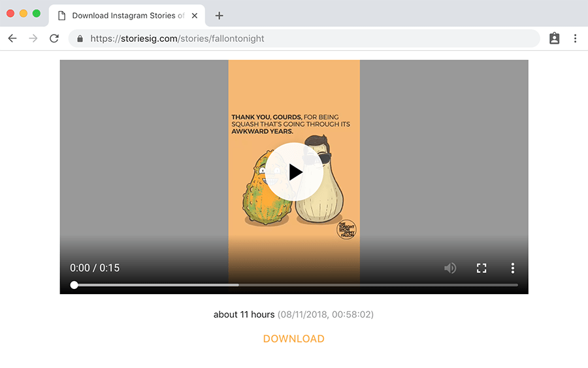This screenshot has height=368, width=588.
Task: Click the video progress bar knob
Action: tap(74, 285)
